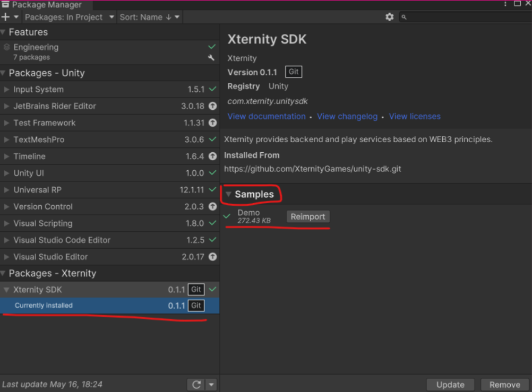Open the add package dropdown arrow
Screen dimensions: 532x392
[x=16, y=17]
